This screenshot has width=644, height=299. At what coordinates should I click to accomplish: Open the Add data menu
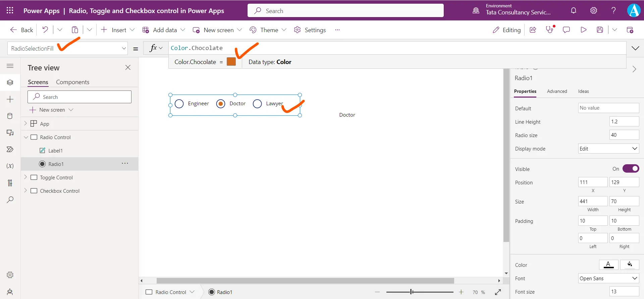pos(164,30)
